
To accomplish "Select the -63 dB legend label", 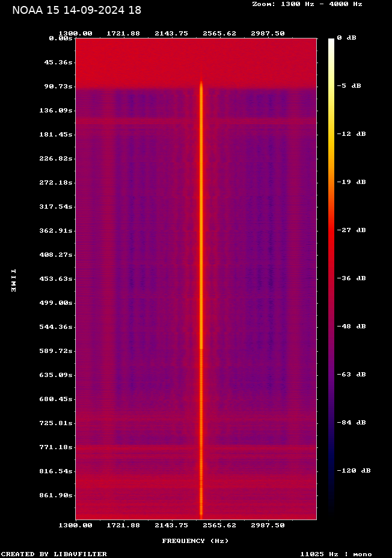I will pos(351,374).
